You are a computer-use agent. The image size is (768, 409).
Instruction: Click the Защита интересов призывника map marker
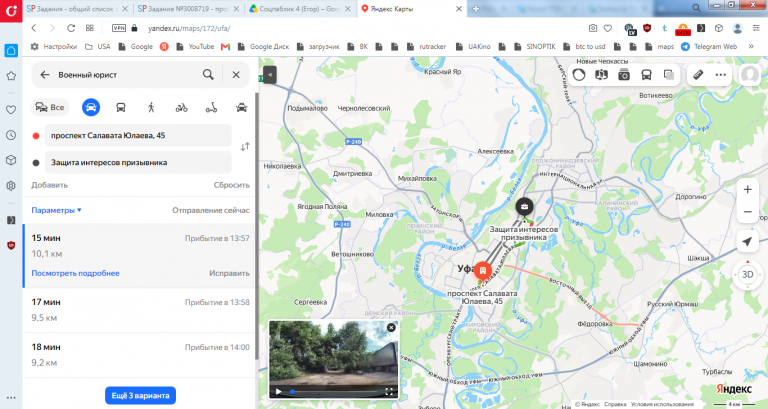point(524,207)
